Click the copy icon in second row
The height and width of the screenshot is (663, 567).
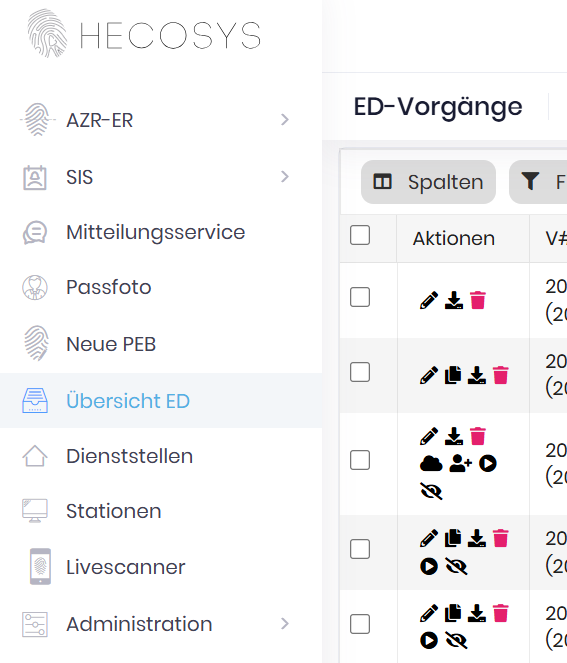[453, 375]
